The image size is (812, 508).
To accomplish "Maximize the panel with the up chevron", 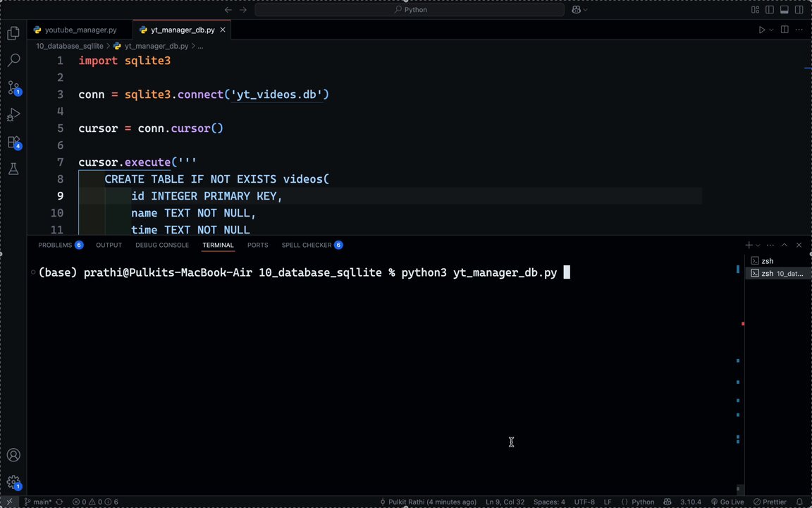I will coord(785,246).
